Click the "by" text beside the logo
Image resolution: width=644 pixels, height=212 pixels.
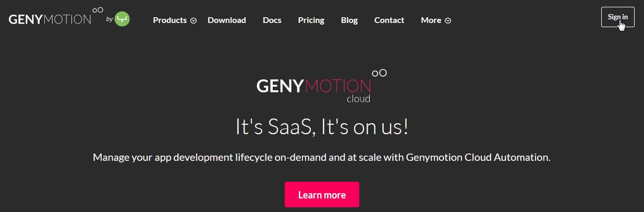coord(110,19)
